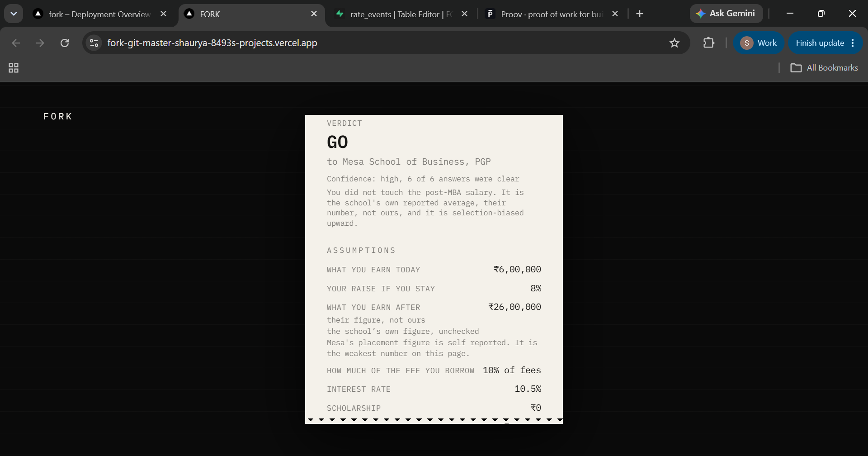Switch to fork – Deployment Overview tab

[100, 14]
